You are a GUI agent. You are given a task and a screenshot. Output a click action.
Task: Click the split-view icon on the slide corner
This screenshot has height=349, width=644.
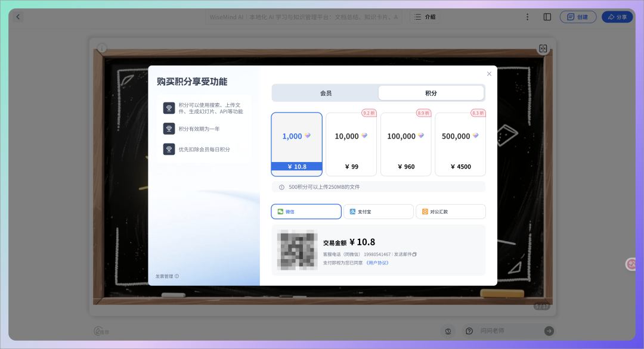pos(543,49)
